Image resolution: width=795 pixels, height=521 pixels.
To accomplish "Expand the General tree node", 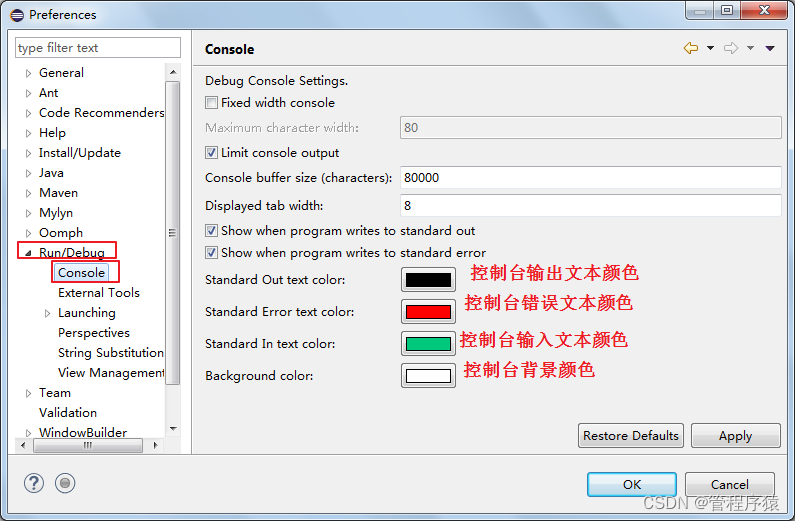I will (x=28, y=73).
